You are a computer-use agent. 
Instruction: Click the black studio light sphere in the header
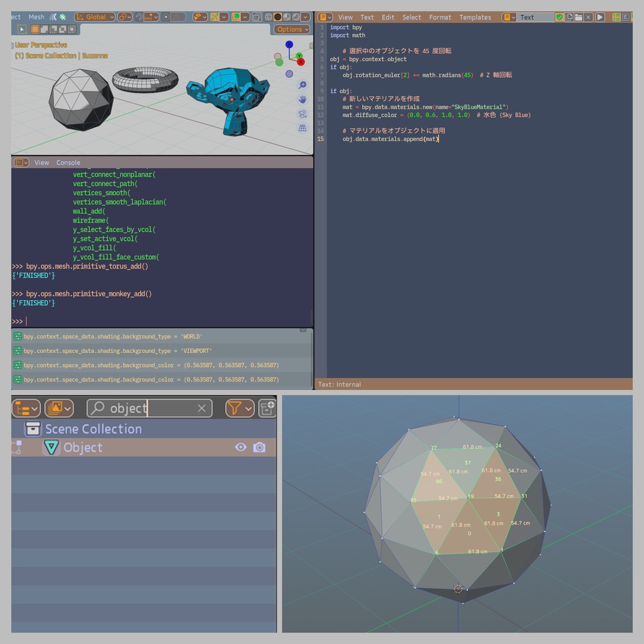(x=277, y=17)
